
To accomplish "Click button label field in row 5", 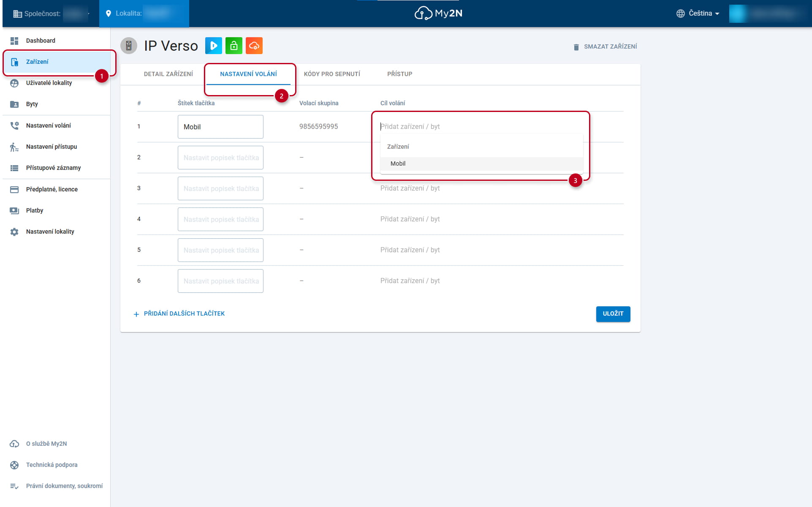I will coord(220,250).
